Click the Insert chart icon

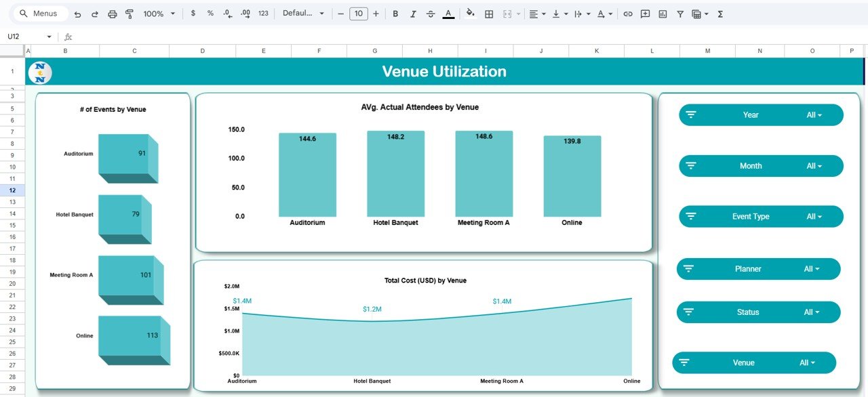[x=663, y=14]
